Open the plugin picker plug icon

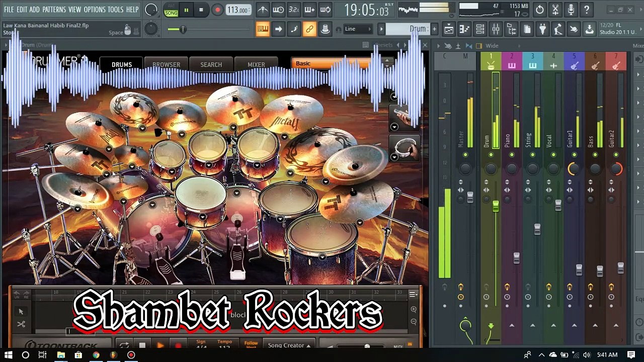[542, 29]
